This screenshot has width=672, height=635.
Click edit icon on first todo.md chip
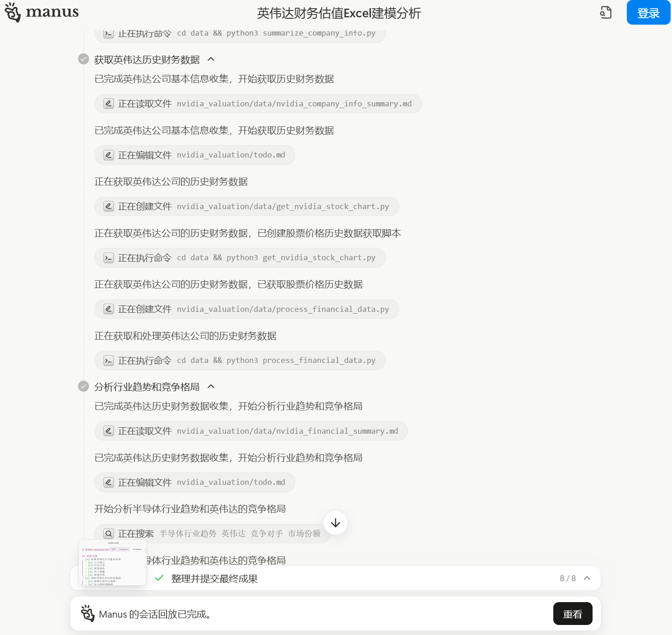[x=109, y=155]
